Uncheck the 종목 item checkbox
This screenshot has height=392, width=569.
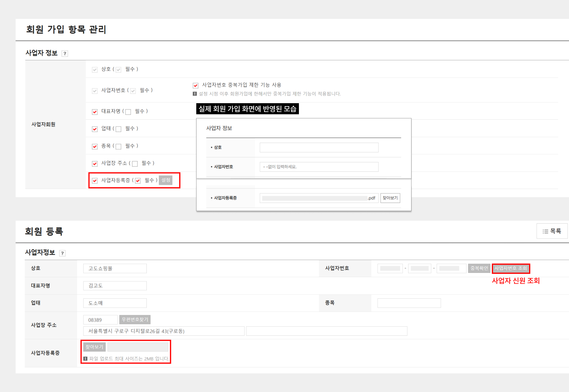coord(95,146)
